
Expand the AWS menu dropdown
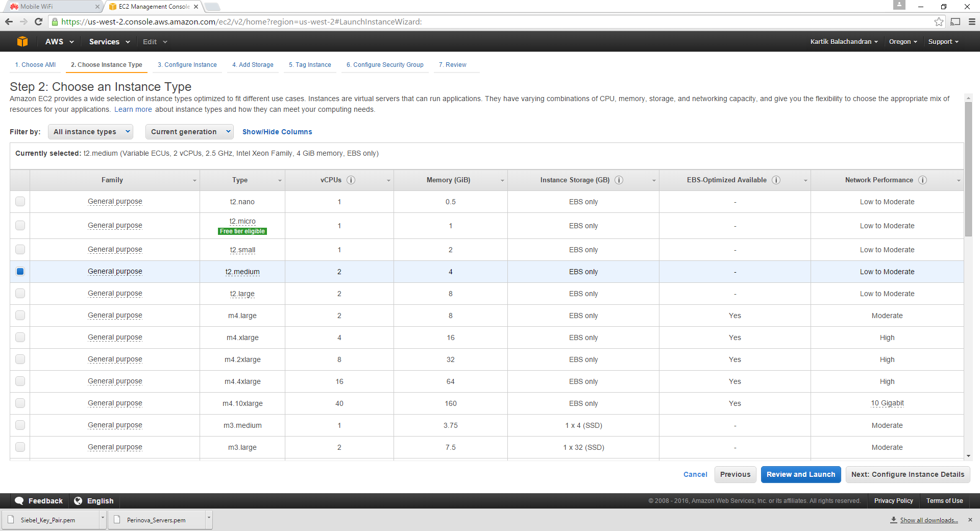(60, 42)
